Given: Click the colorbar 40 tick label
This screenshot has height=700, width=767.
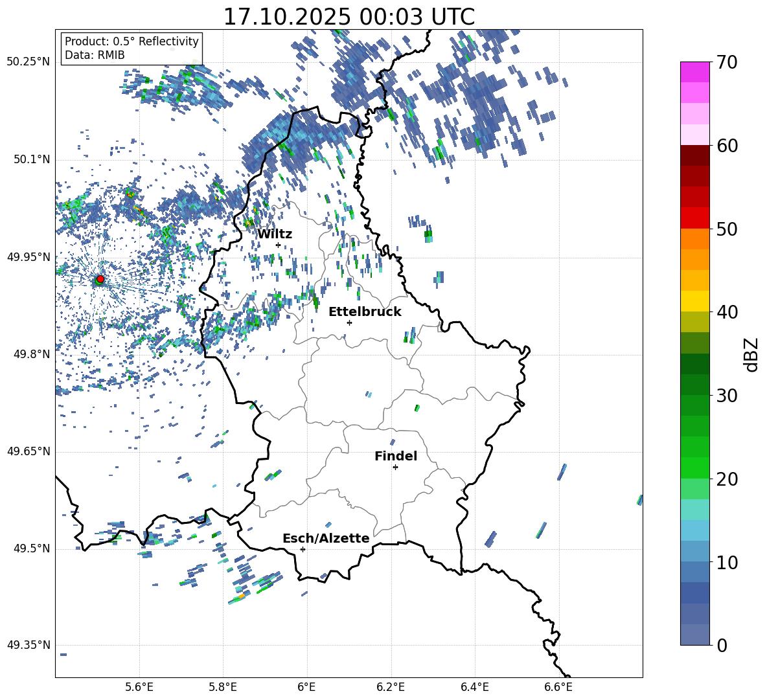Looking at the screenshot, I should [x=727, y=312].
